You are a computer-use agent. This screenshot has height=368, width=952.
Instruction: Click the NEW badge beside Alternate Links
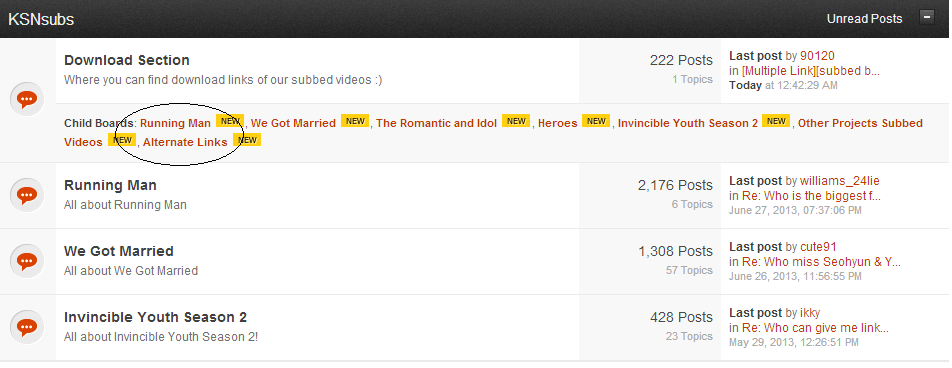click(x=246, y=140)
